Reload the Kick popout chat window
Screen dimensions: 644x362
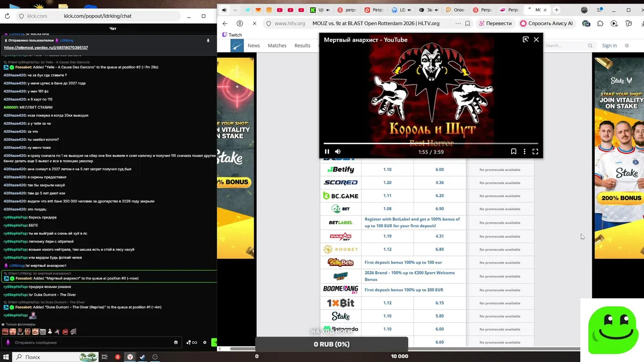point(7,16)
